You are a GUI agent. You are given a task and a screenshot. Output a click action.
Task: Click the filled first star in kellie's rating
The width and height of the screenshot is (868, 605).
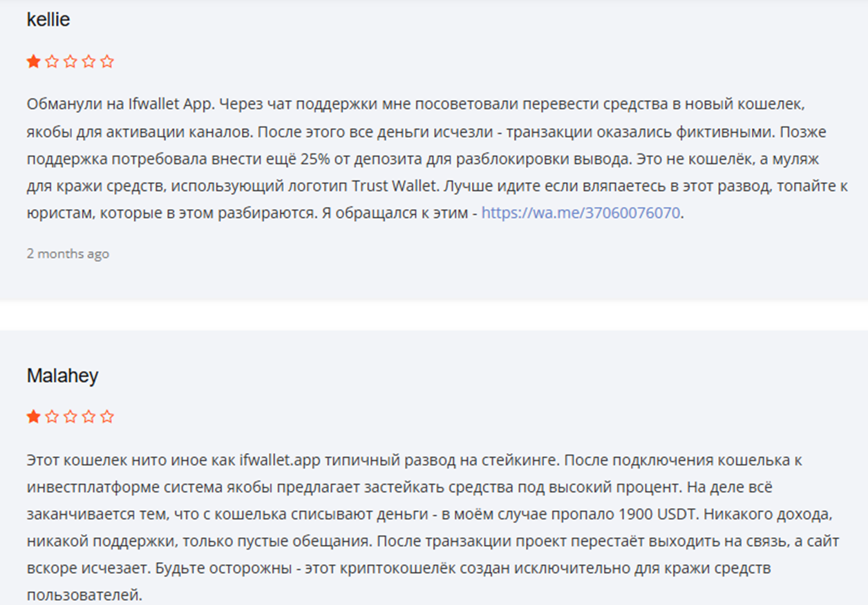33,61
